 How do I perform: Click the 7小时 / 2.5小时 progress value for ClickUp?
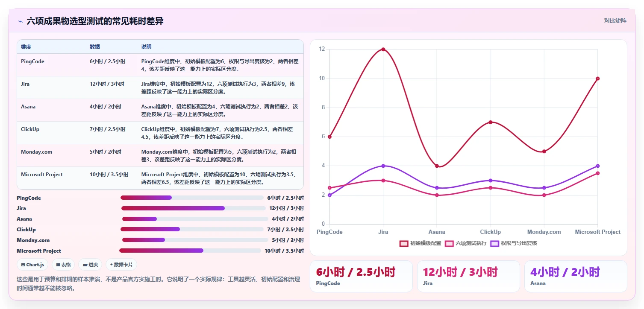click(285, 230)
